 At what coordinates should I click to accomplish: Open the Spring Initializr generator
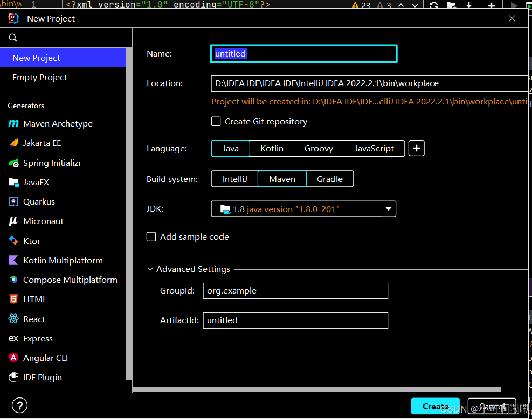coord(52,163)
